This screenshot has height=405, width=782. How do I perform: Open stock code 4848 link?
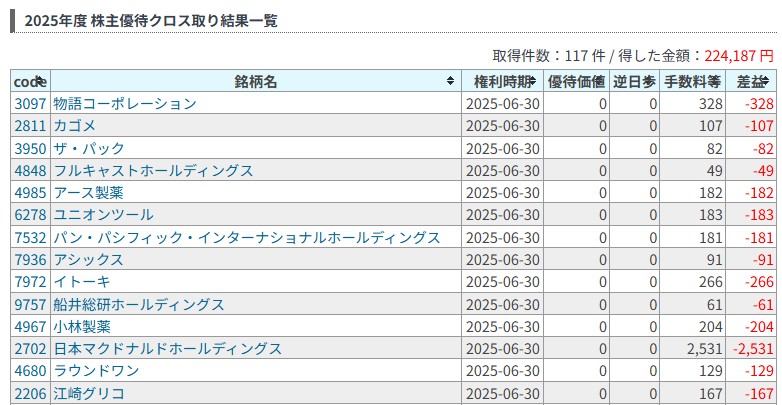pos(30,171)
